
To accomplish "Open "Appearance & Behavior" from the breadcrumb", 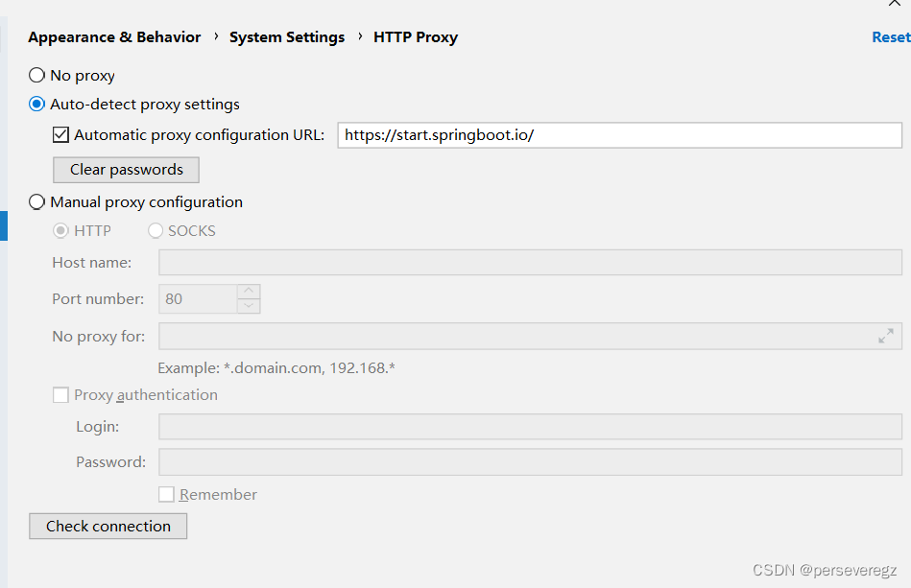I will pos(114,36).
